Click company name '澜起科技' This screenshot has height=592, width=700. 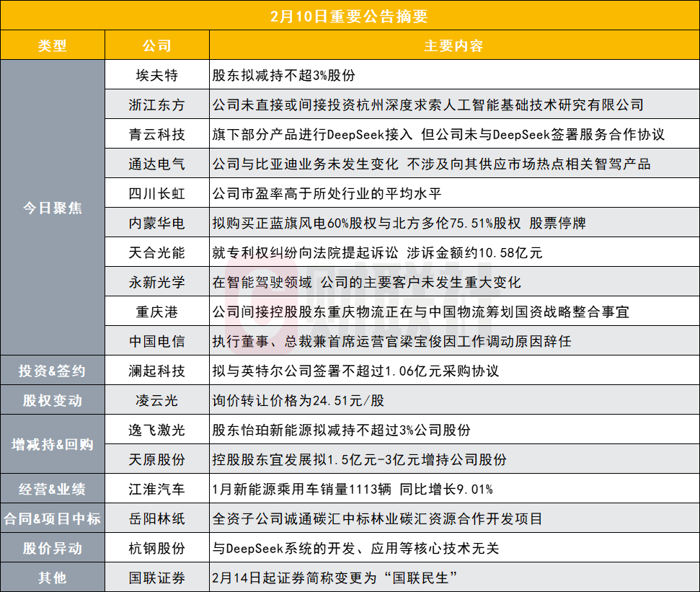[156, 371]
